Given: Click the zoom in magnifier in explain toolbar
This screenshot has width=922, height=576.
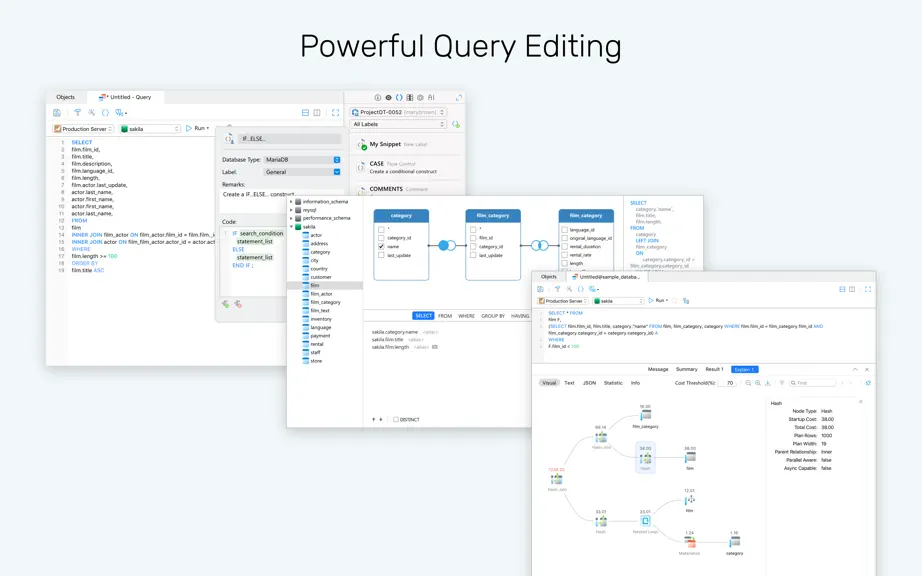Looking at the screenshot, I should tap(758, 383).
